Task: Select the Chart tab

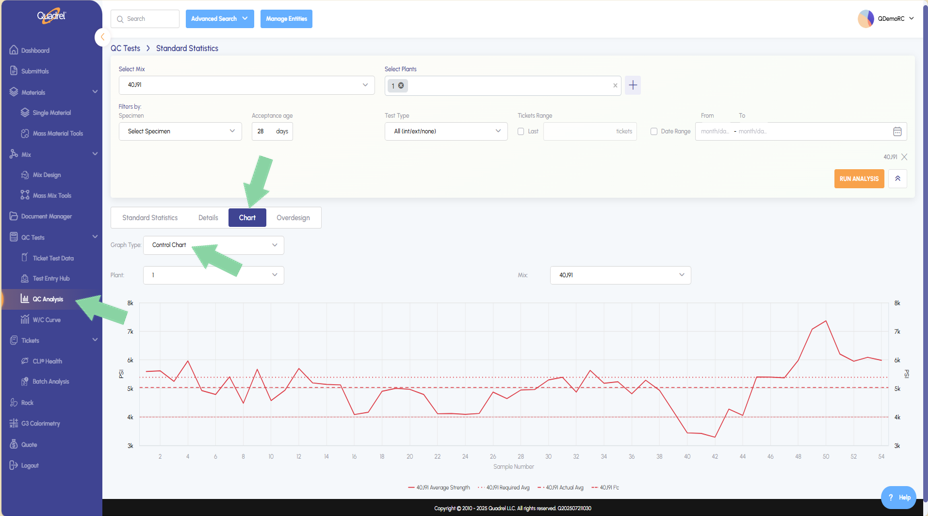Action: (247, 218)
